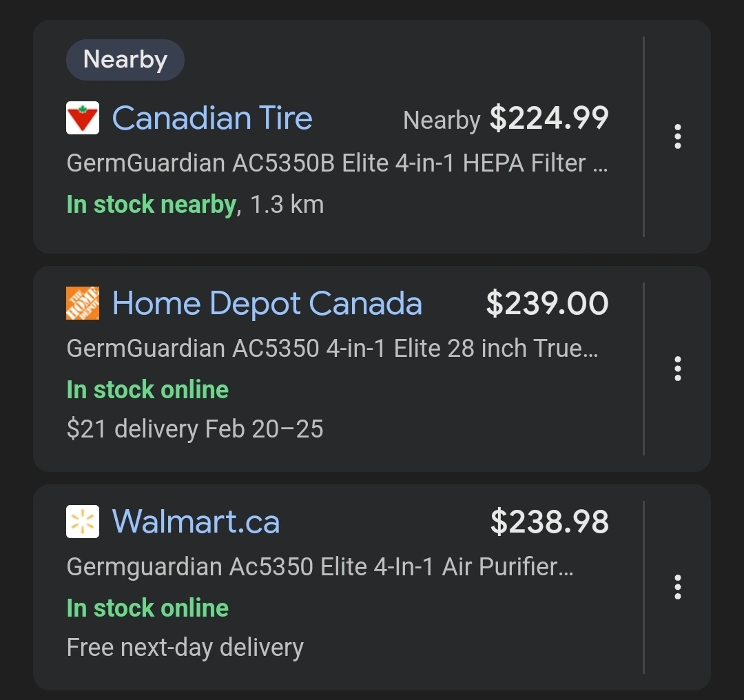
Task: Click the '$21 delivery Feb 20–25' text
Action: (x=195, y=429)
